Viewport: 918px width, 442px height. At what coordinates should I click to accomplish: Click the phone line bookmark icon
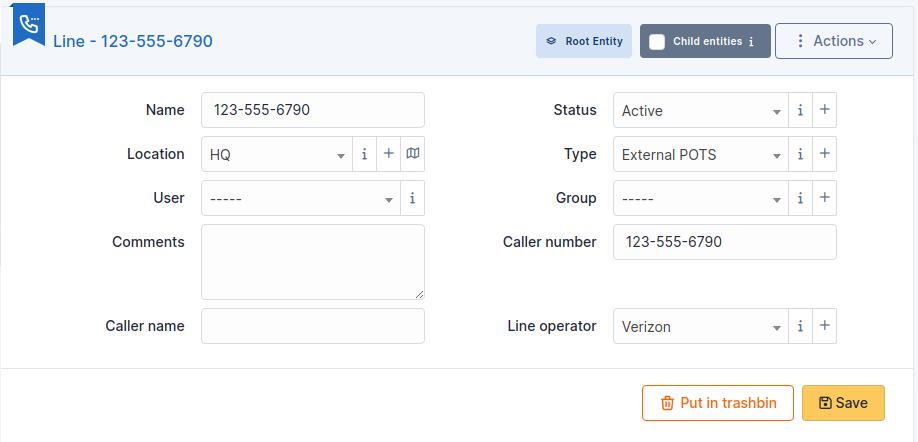coord(29,24)
